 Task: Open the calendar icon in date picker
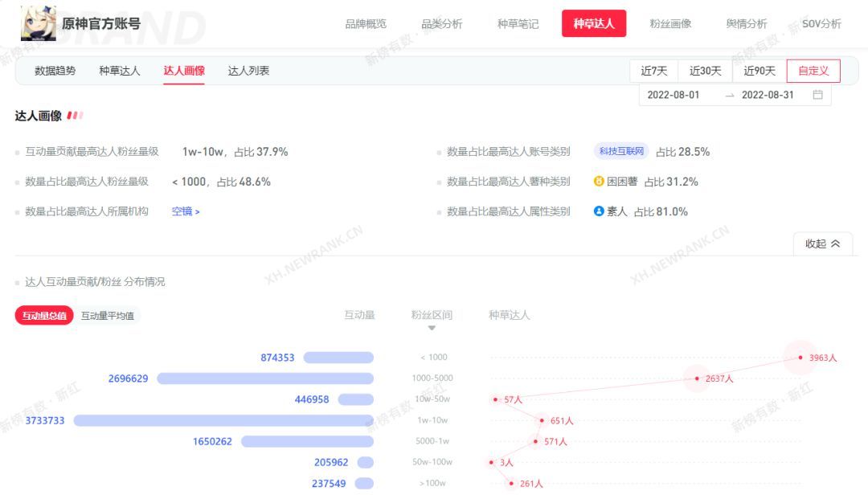[x=817, y=95]
